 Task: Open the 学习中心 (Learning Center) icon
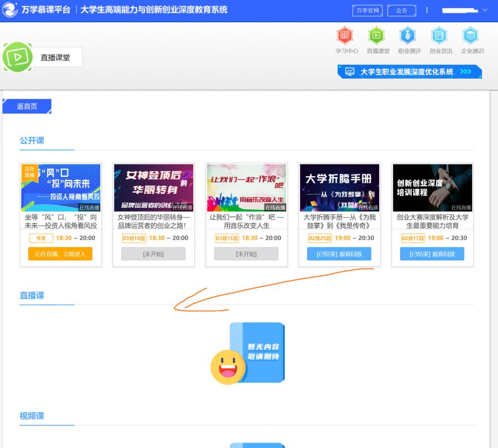[x=345, y=36]
